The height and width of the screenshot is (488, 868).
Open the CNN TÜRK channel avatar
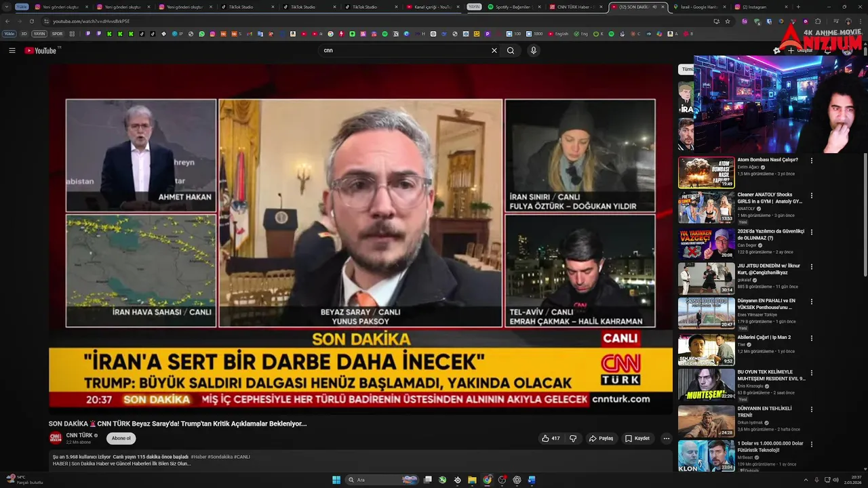(x=56, y=438)
